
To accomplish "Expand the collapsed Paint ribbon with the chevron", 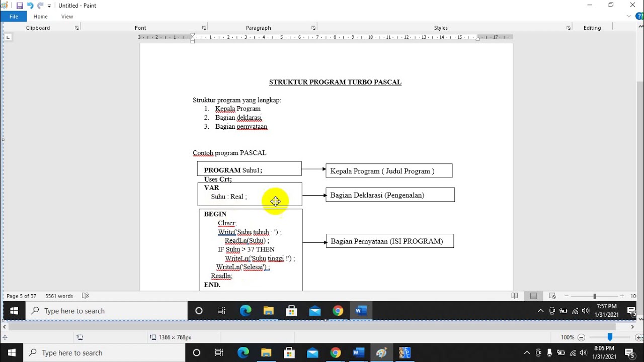I will (629, 16).
